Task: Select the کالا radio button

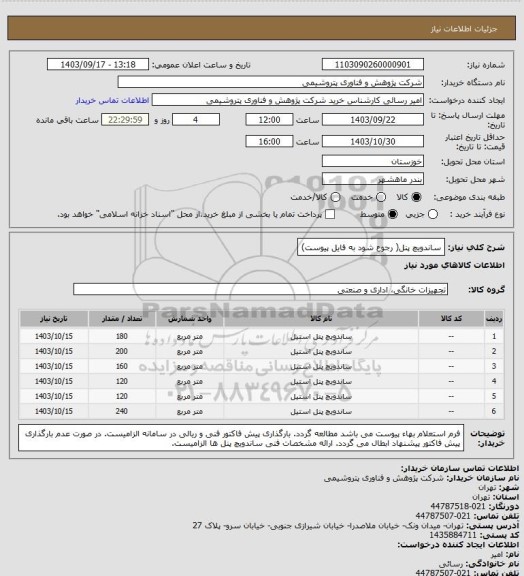Action: pyautogui.click(x=416, y=197)
